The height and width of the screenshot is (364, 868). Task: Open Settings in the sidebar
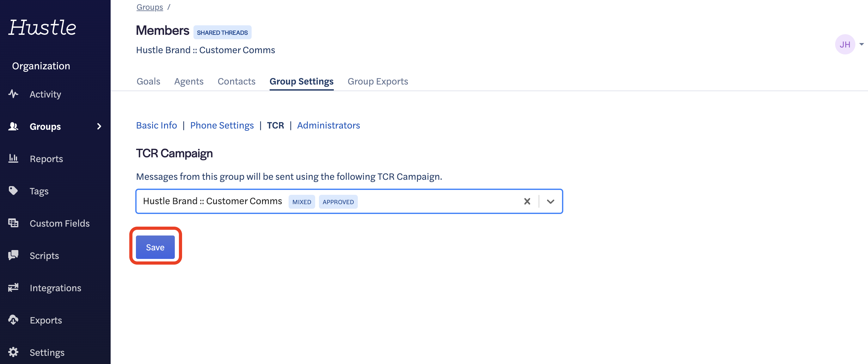(x=47, y=352)
